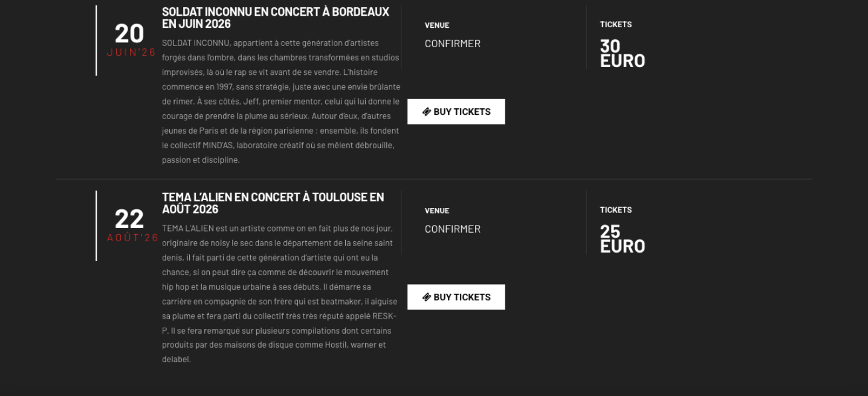Click the Tema L'Alien description paragraph
Viewport: 868px width, 396px height.
tap(279, 294)
